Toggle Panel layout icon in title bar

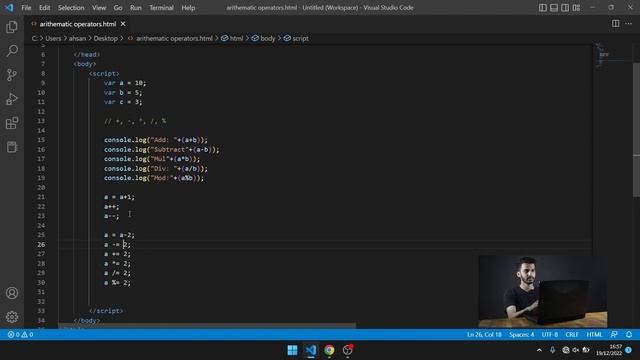[554, 8]
